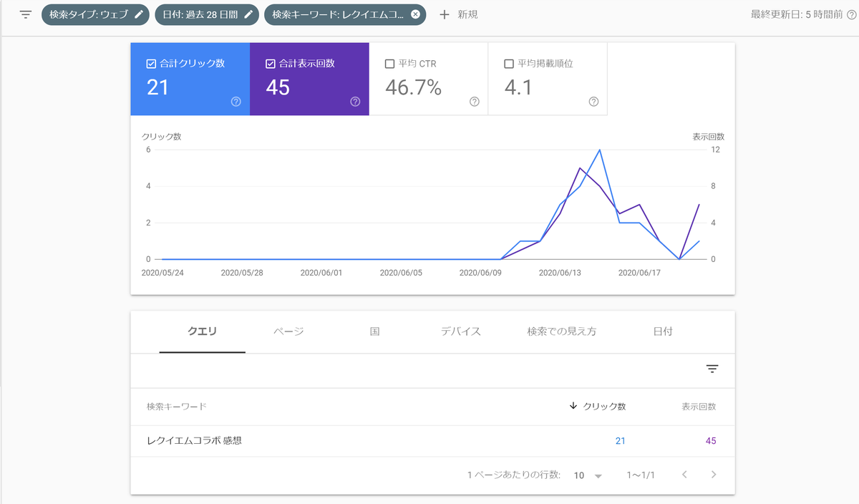Open help icon next to 最終更新日

click(x=852, y=14)
